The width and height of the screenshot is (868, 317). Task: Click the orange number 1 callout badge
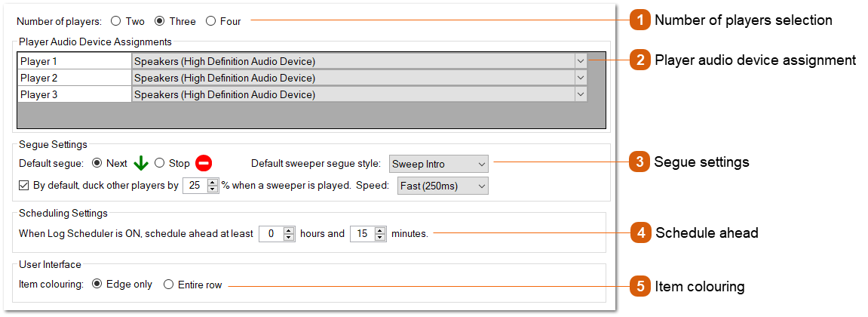(x=639, y=20)
